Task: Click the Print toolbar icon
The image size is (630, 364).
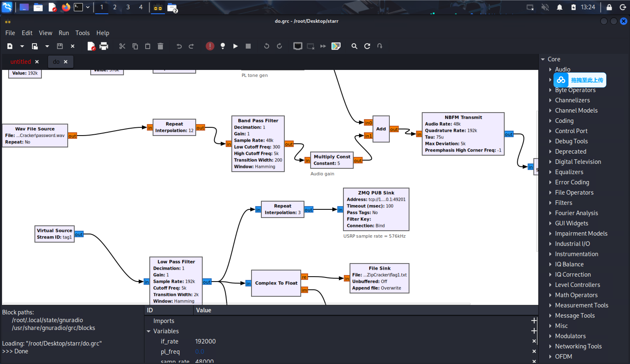Action: coord(104,46)
